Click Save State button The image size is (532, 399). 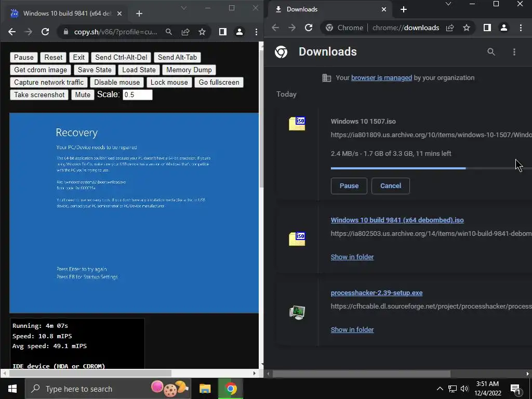(x=95, y=70)
